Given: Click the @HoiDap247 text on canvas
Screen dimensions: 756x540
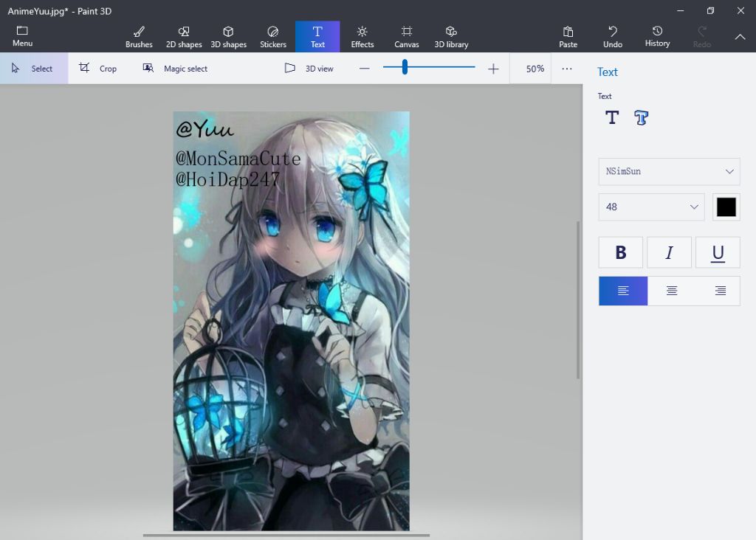Looking at the screenshot, I should pyautogui.click(x=227, y=180).
